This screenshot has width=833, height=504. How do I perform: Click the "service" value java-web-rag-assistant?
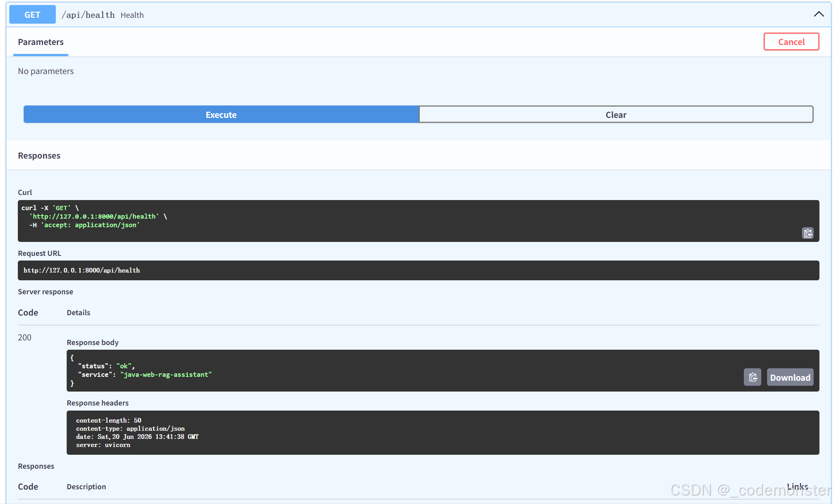[166, 375]
